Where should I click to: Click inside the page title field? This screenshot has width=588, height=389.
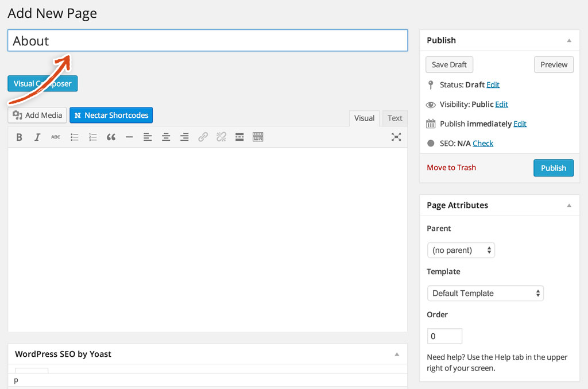coord(207,41)
